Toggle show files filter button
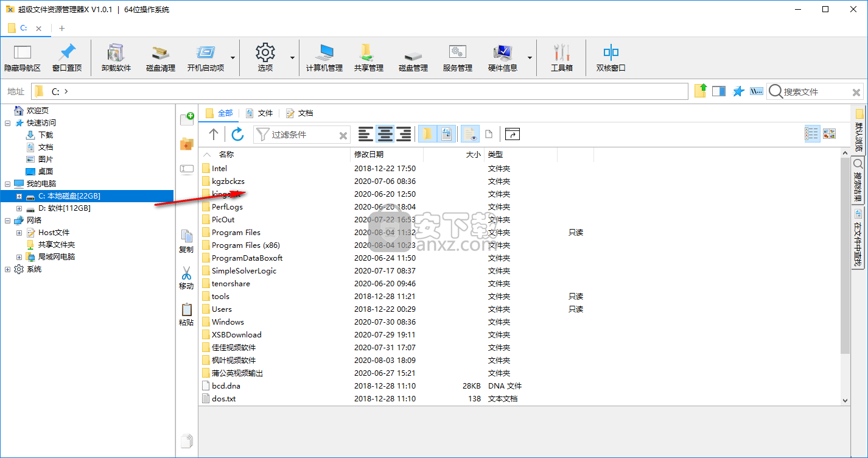This screenshot has height=458, width=868. coord(446,134)
